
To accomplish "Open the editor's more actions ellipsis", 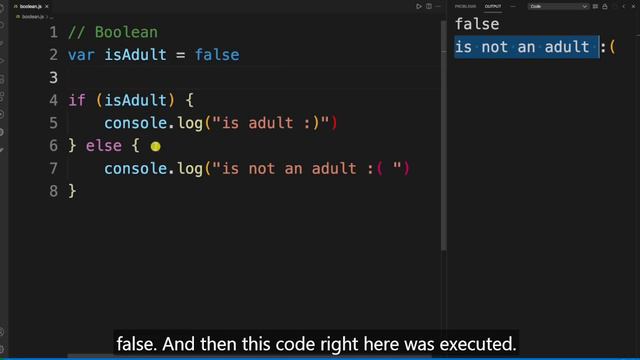I will click(x=438, y=6).
